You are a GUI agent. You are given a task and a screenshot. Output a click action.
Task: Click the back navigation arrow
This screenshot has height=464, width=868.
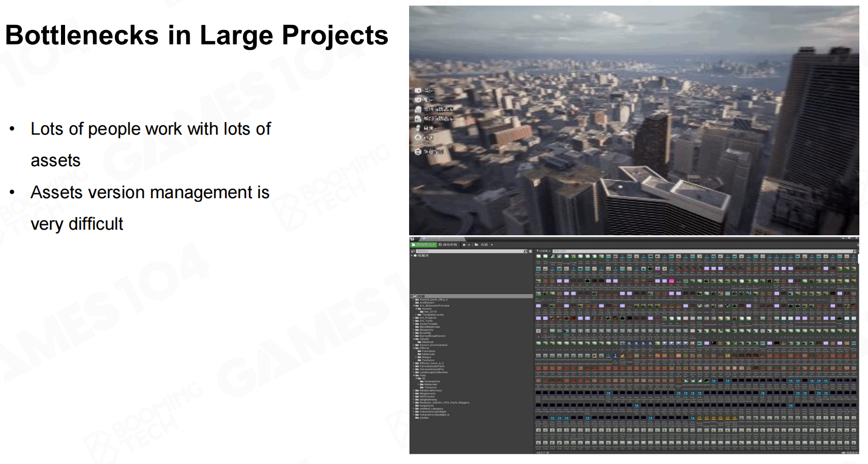click(x=464, y=245)
